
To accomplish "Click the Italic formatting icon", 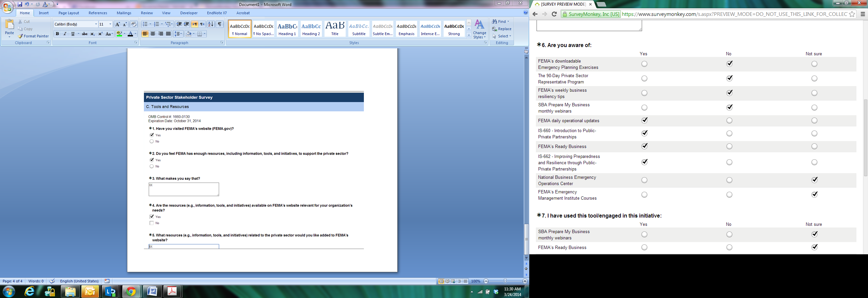I will (65, 34).
